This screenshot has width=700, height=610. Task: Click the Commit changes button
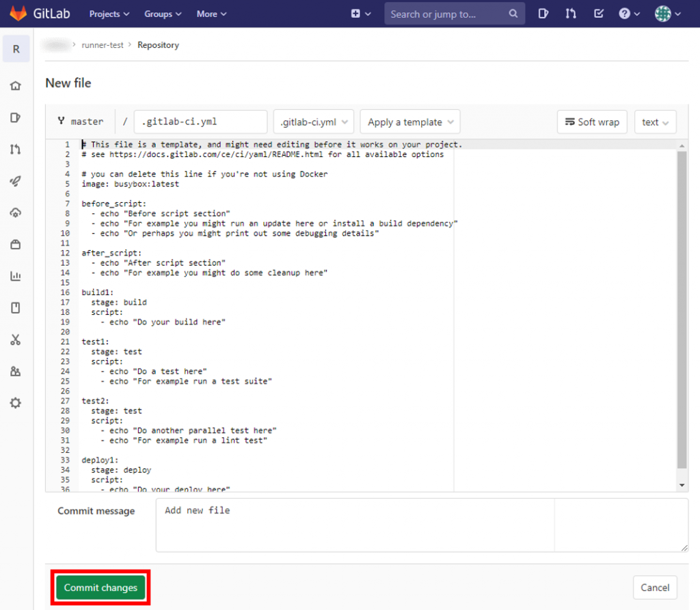(x=100, y=587)
